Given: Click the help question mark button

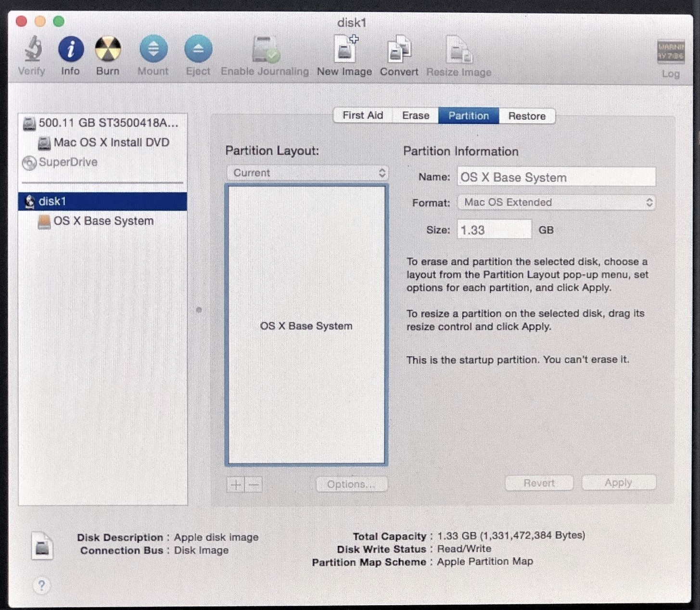Looking at the screenshot, I should pos(42,585).
